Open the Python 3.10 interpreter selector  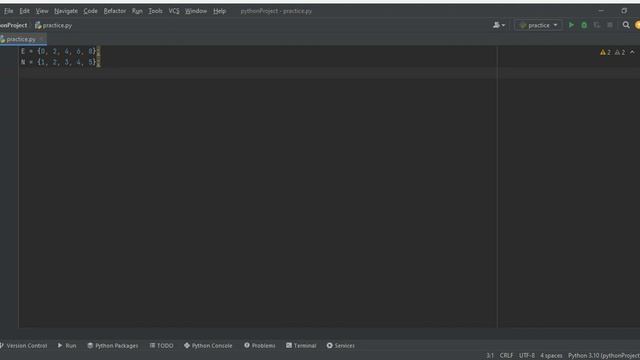pyautogui.click(x=604, y=356)
